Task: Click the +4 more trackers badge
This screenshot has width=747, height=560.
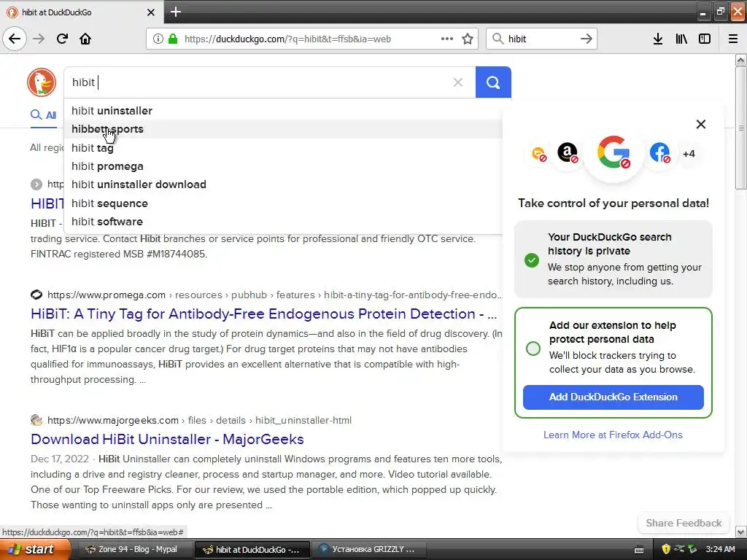Action: pos(689,154)
